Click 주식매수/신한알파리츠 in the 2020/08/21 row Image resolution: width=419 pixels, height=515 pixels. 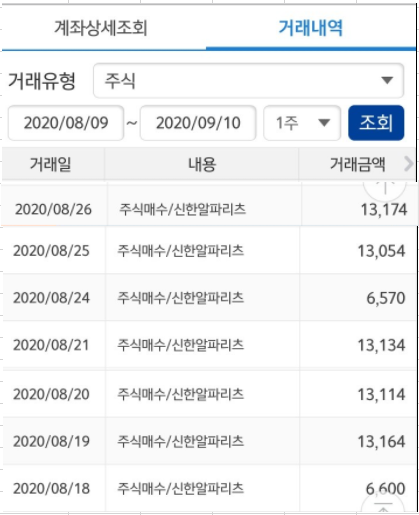pyautogui.click(x=181, y=345)
